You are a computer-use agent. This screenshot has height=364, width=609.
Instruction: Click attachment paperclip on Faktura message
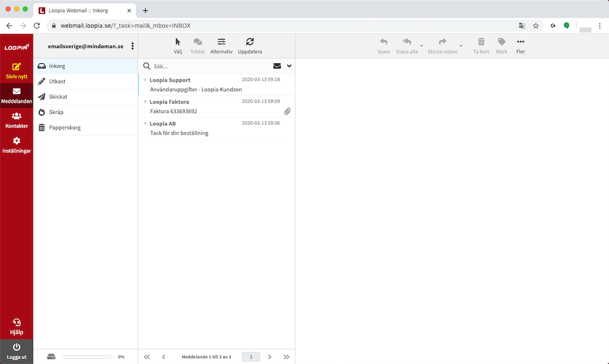[x=287, y=111]
